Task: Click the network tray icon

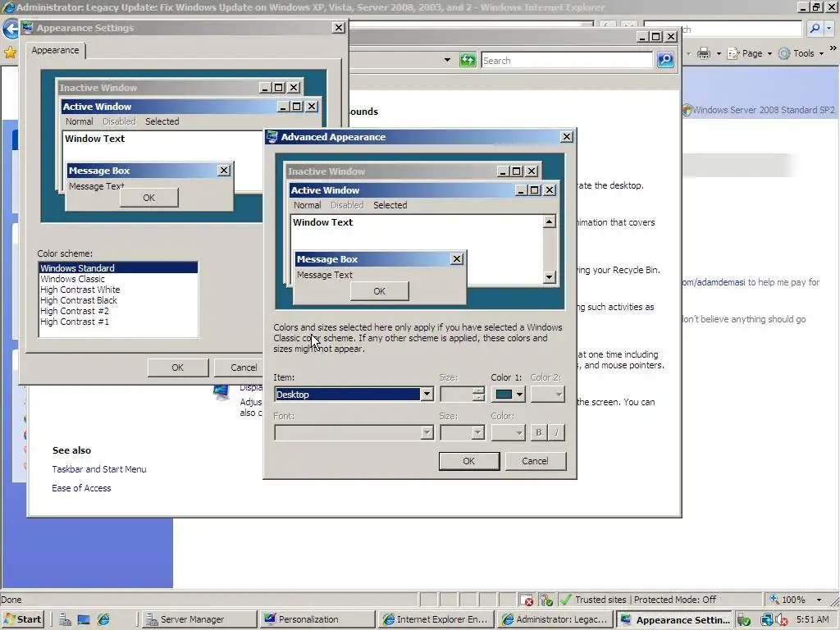Action: pyautogui.click(x=767, y=620)
